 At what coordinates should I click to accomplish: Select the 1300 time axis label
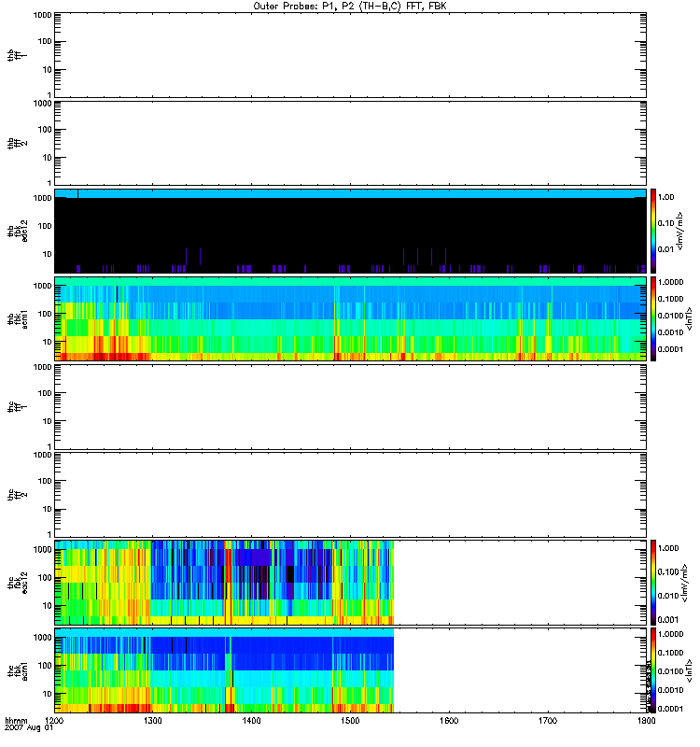click(x=153, y=720)
